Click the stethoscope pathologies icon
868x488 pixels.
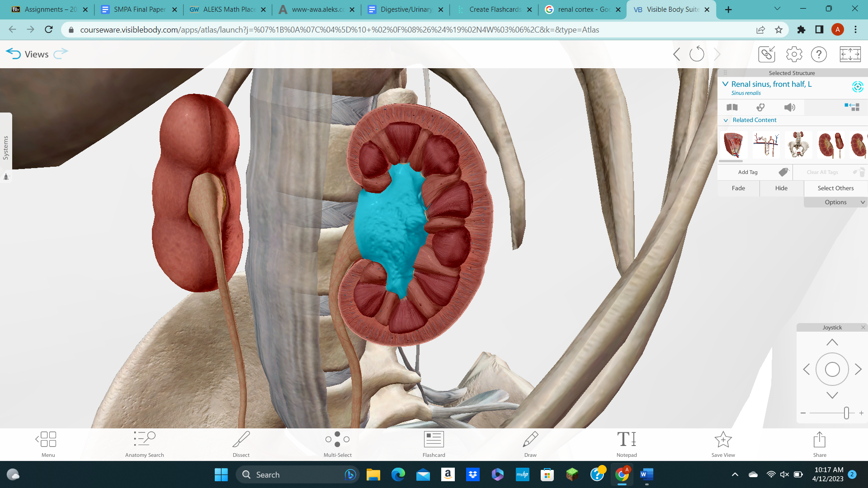pyautogui.click(x=760, y=107)
